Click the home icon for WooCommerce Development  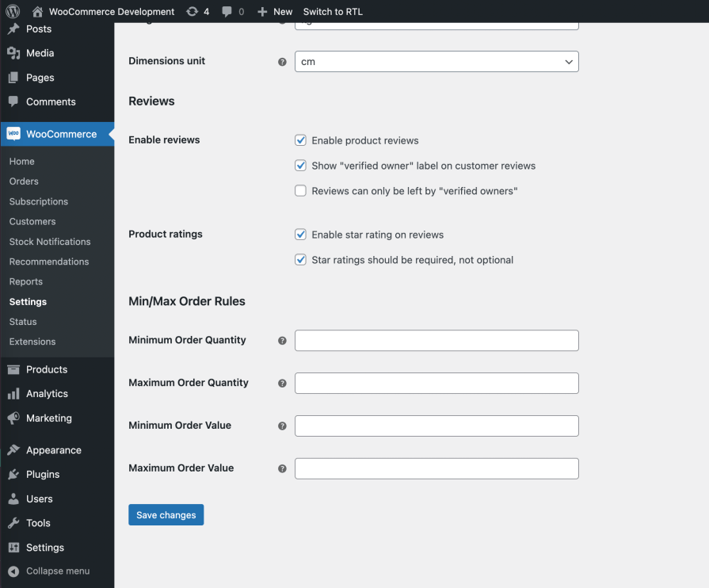click(38, 12)
